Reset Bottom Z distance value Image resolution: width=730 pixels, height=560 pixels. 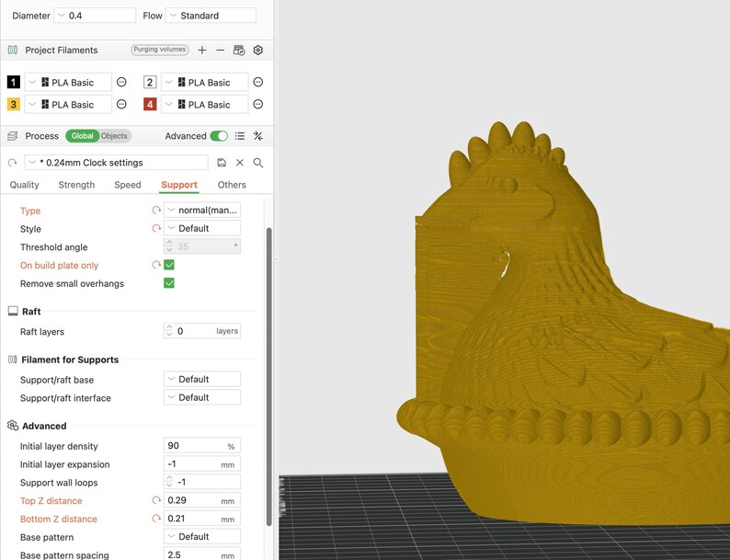156,519
